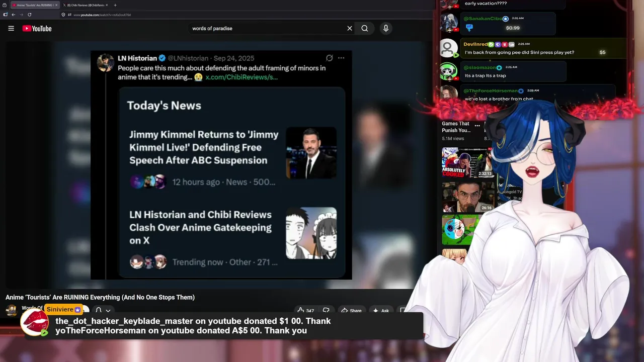Expand the notification options chevron
This screenshot has height=362, width=644.
(x=108, y=311)
